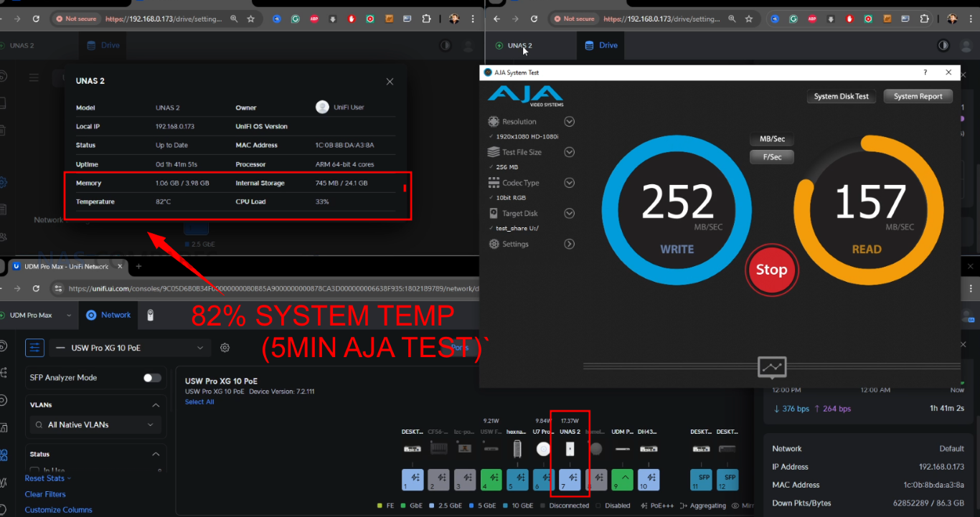Collapse the VLANs section

tap(156, 405)
